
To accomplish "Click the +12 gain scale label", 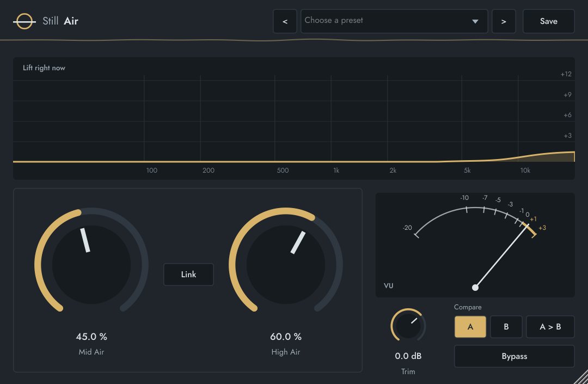I will coord(566,74).
